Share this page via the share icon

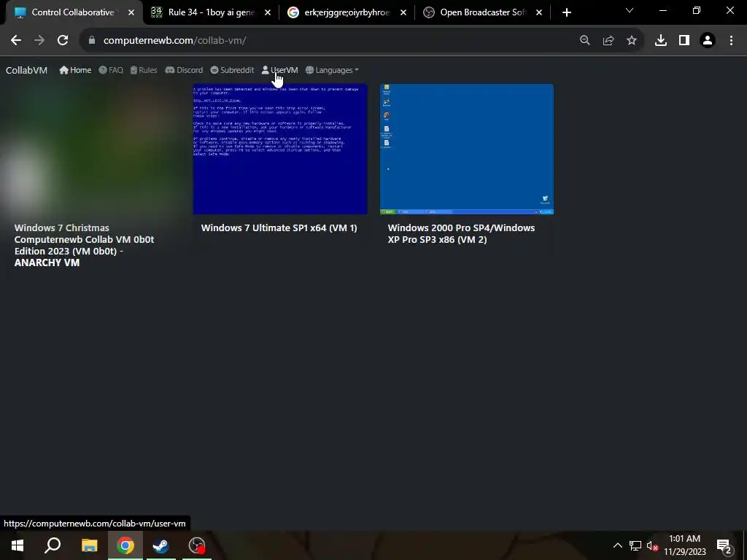tap(608, 41)
